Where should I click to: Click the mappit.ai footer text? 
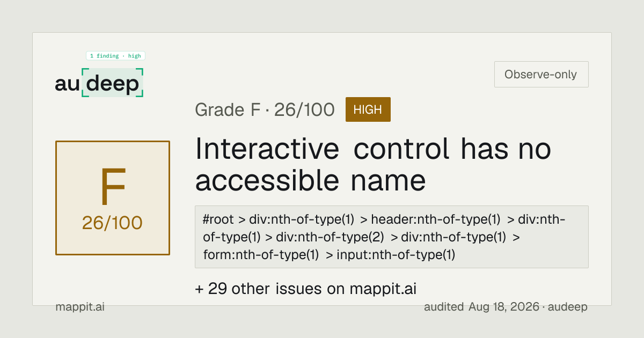click(x=80, y=307)
